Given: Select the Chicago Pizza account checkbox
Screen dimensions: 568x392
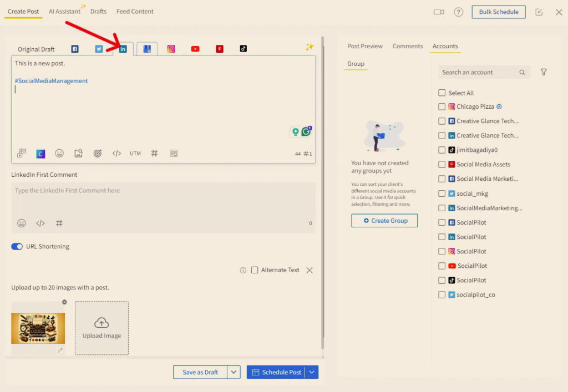Looking at the screenshot, I should pos(442,106).
